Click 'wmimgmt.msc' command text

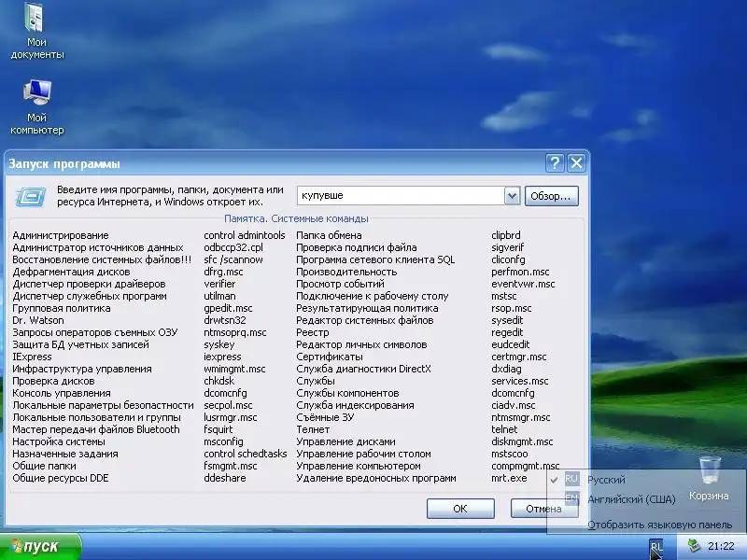235,369
